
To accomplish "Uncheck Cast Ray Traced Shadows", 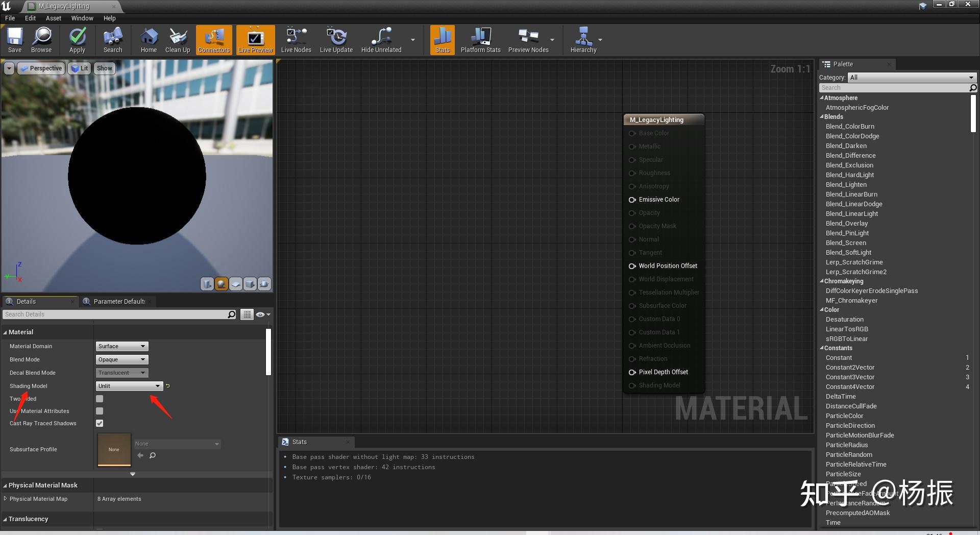I will (x=100, y=423).
